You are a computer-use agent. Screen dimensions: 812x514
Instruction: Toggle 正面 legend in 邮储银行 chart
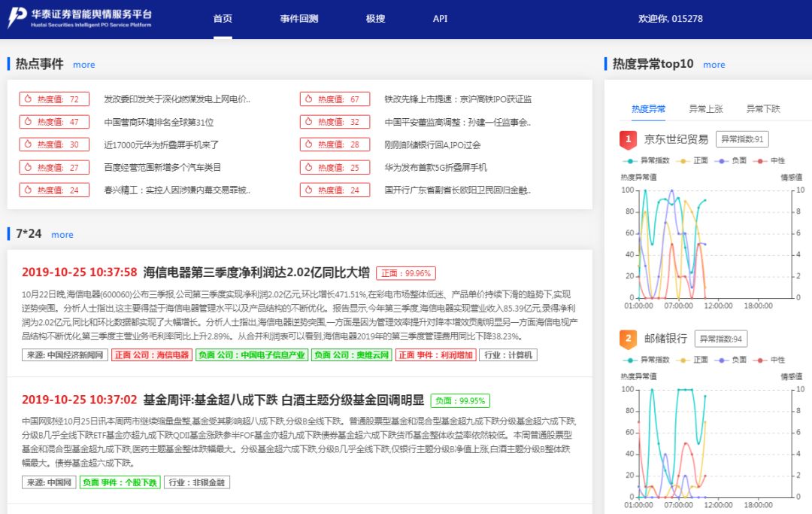point(692,360)
